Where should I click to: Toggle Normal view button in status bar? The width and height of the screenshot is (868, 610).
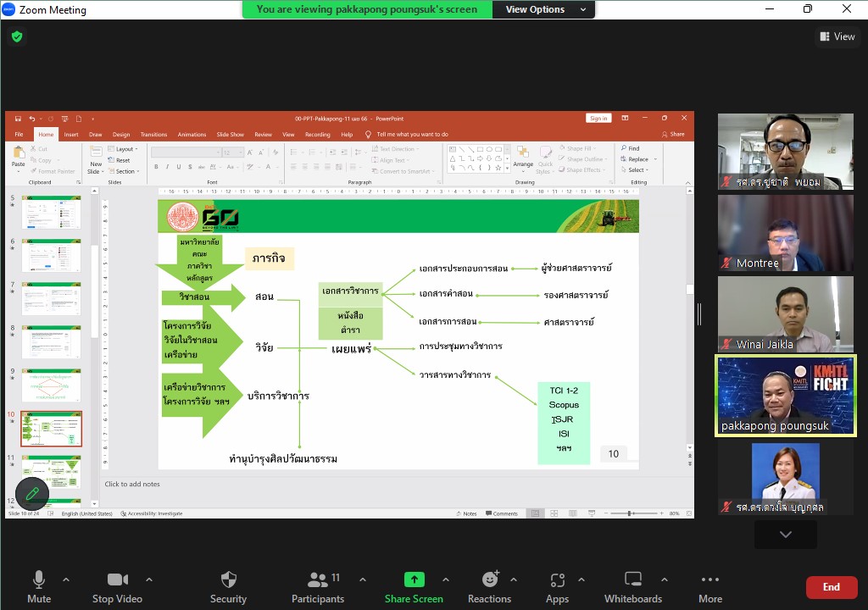click(536, 513)
